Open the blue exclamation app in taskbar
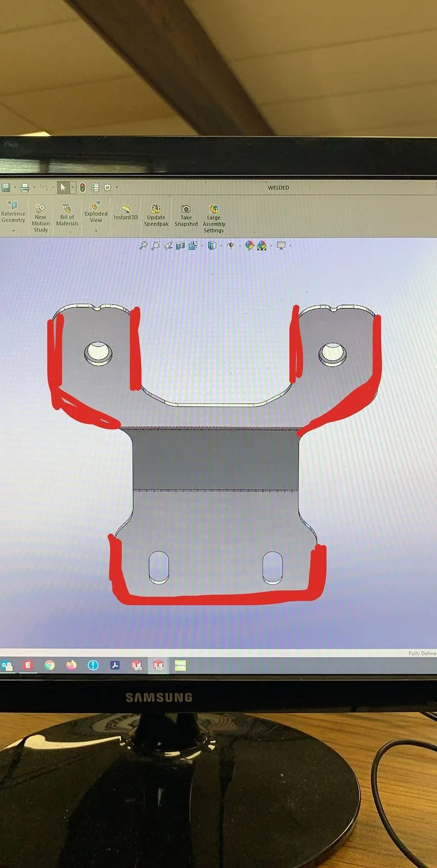 [x=93, y=665]
